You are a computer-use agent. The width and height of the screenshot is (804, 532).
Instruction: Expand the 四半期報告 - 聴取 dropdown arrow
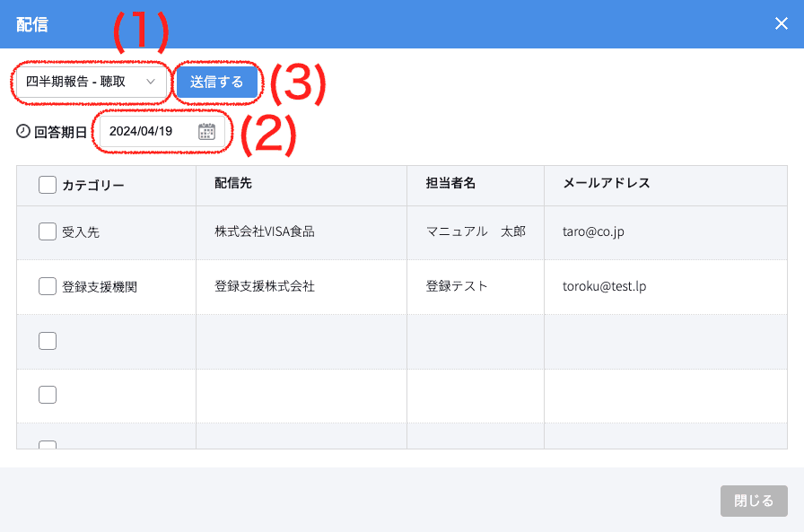[x=151, y=82]
